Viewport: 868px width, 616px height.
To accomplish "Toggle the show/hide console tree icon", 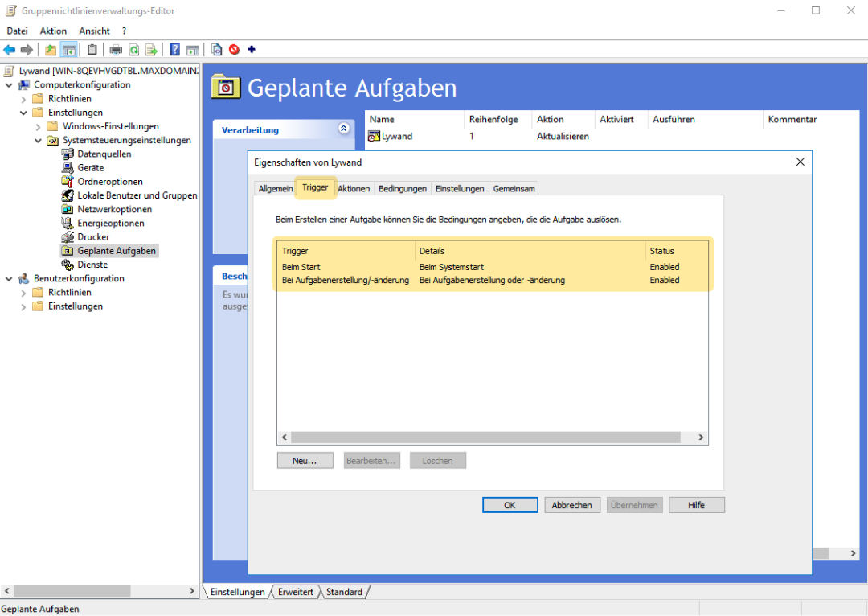I will tap(69, 50).
